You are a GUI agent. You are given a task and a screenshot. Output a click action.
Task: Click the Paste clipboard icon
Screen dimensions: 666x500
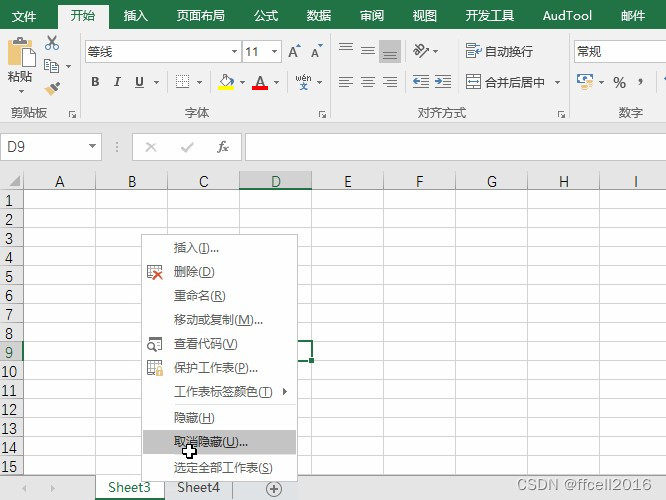(21, 52)
